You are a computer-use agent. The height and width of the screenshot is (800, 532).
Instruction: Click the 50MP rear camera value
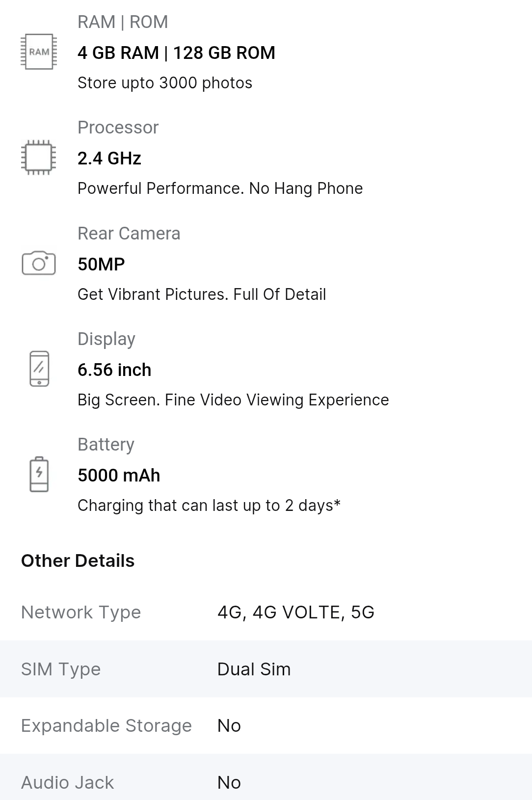(x=101, y=264)
